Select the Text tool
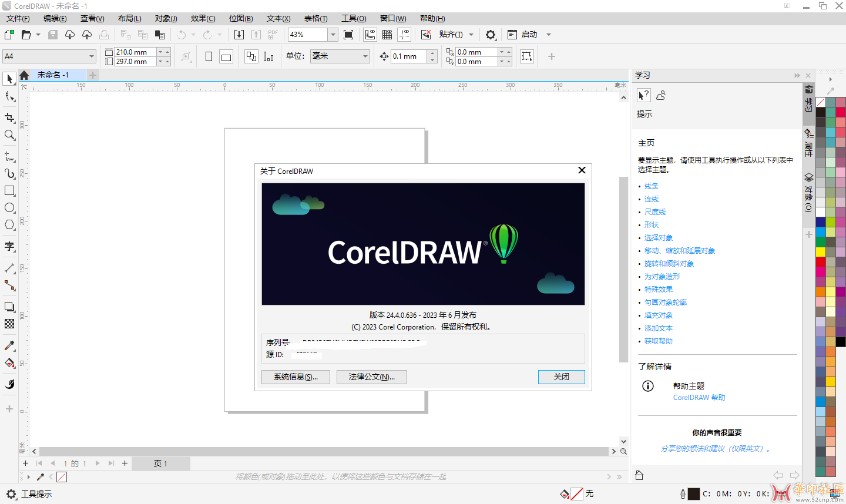The height and width of the screenshot is (504, 846). pos(9,246)
